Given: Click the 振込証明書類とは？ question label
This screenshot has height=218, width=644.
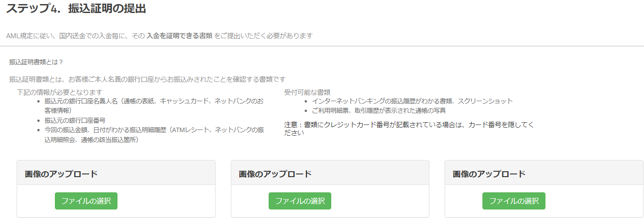Looking at the screenshot, I should coord(36,62).
